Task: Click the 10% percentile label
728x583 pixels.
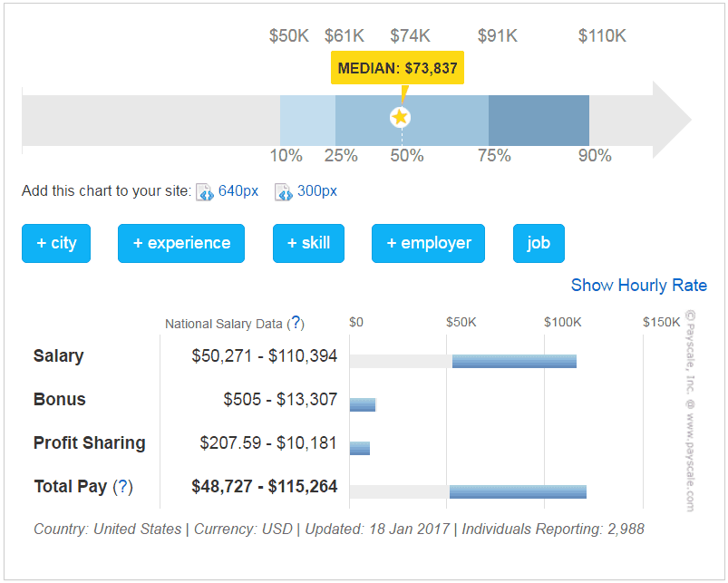Action: coord(286,156)
